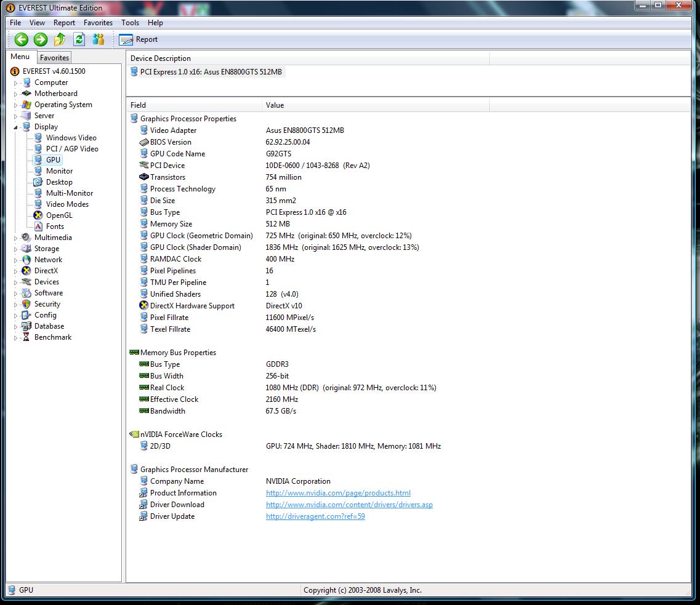Image resolution: width=700 pixels, height=605 pixels.
Task: Expand the Multimedia tree node
Action: pos(15,238)
